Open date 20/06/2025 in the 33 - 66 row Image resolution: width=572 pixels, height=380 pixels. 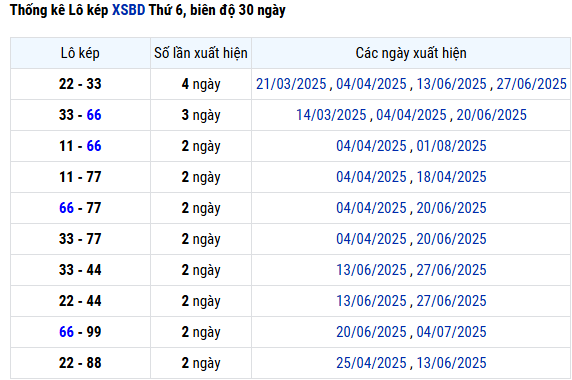tap(491, 115)
